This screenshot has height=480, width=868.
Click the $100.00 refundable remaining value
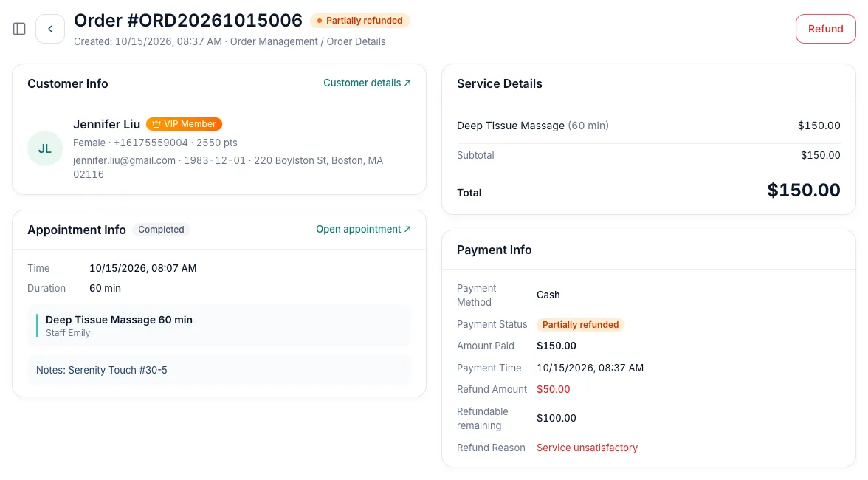coord(557,418)
